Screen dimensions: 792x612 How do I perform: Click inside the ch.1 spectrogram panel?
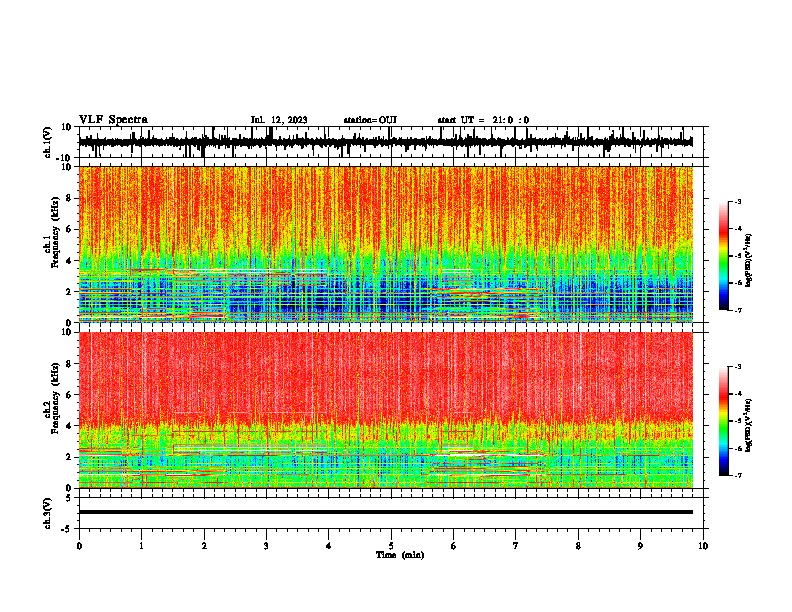(386, 244)
